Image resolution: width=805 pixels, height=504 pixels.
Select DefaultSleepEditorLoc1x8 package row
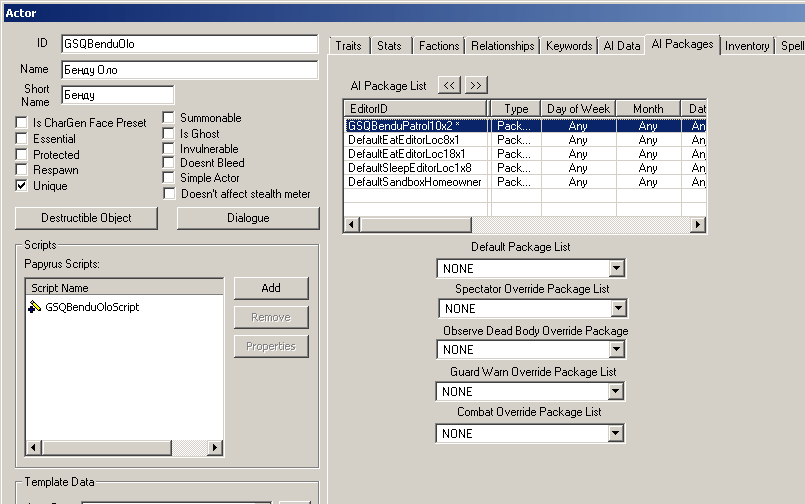pyautogui.click(x=525, y=168)
